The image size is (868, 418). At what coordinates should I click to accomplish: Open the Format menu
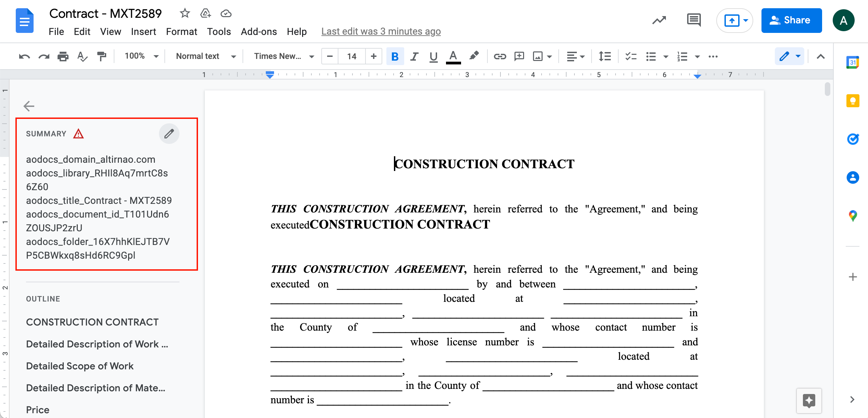click(182, 31)
